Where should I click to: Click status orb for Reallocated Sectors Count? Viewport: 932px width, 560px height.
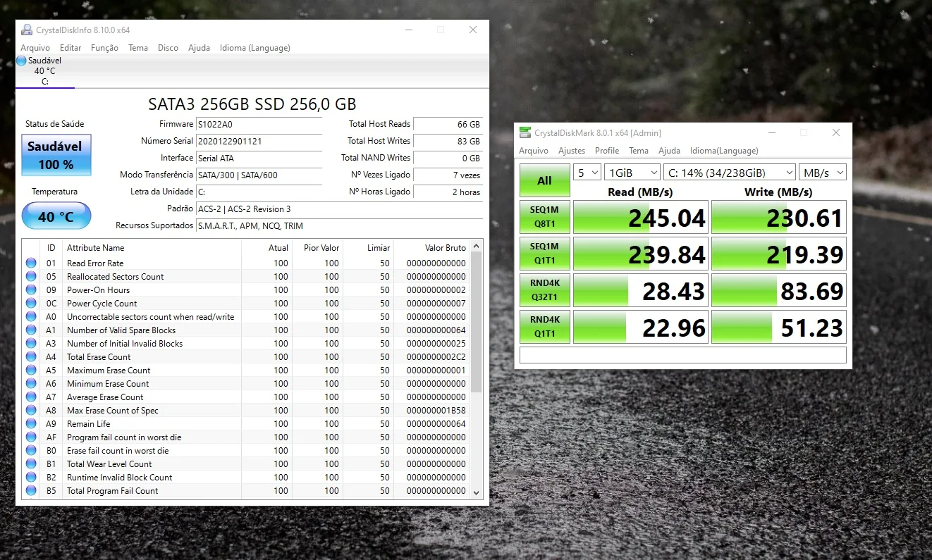point(31,277)
